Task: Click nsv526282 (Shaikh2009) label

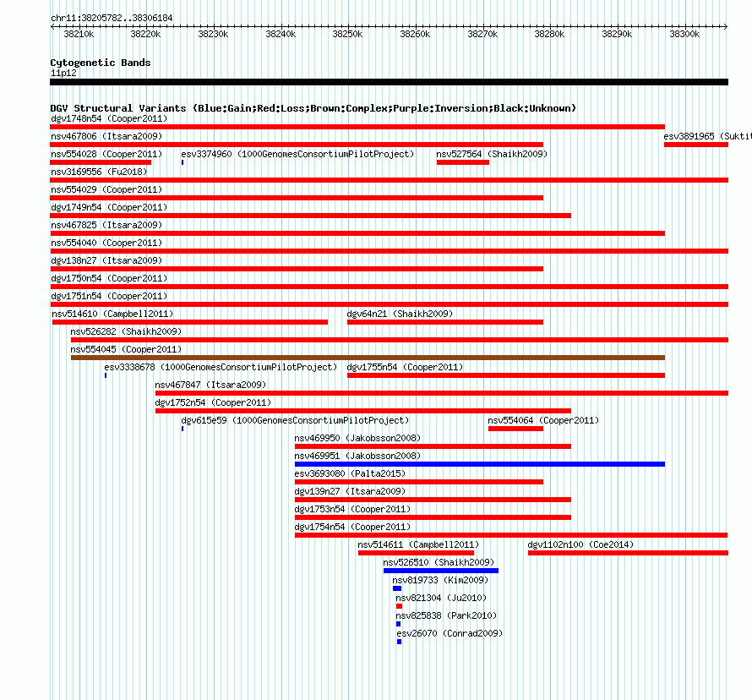Action: 126,331
